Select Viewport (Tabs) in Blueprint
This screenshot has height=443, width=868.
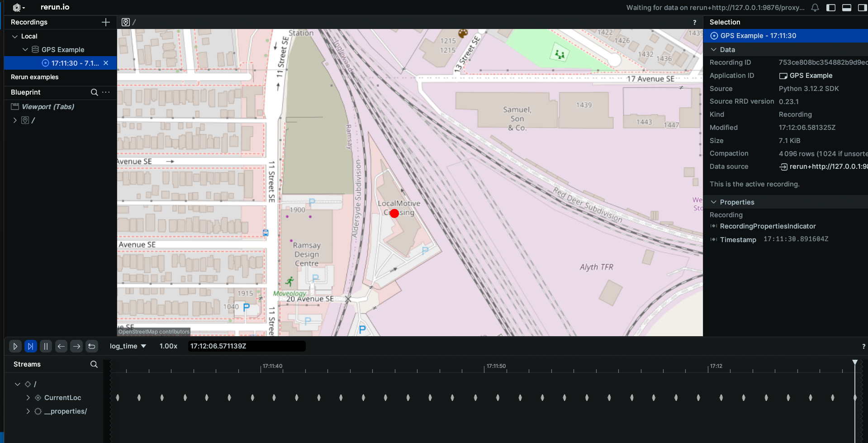point(48,107)
